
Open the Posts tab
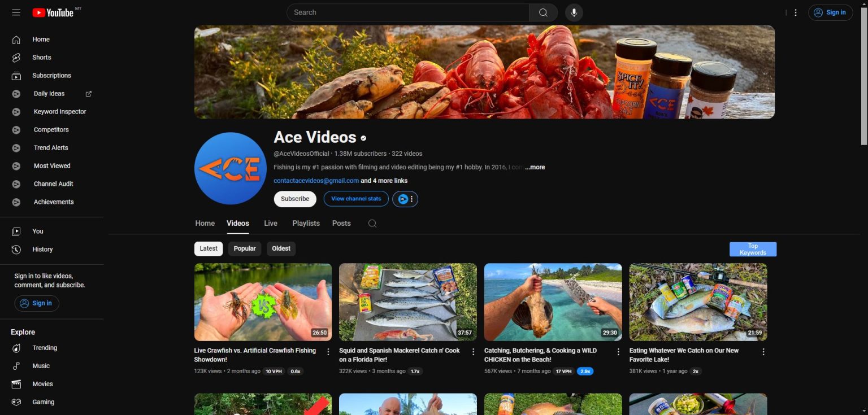(x=341, y=223)
